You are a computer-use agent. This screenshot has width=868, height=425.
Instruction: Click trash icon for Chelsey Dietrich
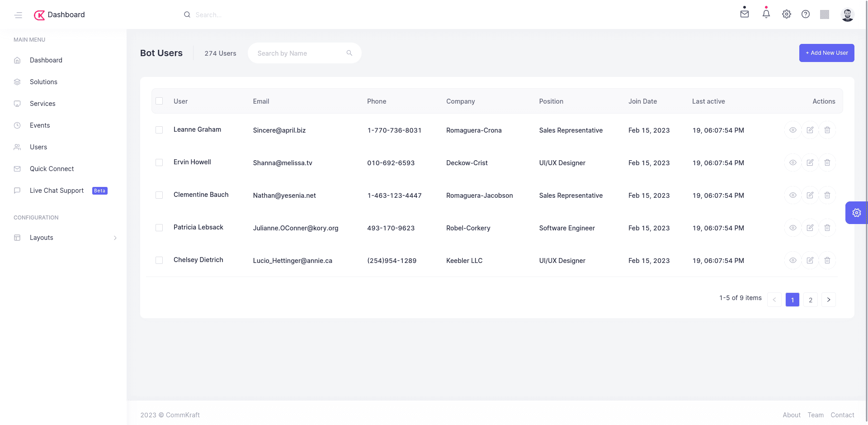[827, 260]
